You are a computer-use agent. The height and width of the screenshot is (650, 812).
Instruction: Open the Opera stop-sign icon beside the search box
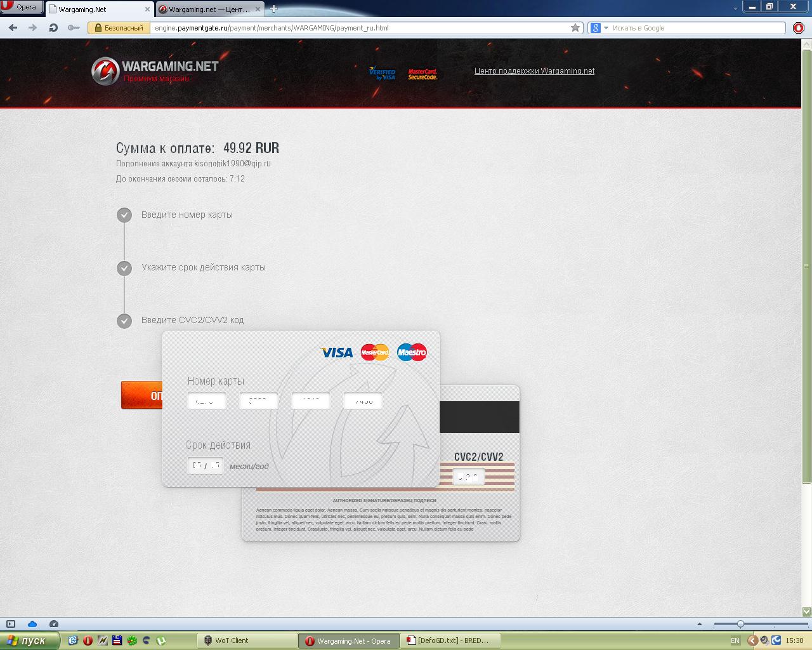click(x=799, y=28)
